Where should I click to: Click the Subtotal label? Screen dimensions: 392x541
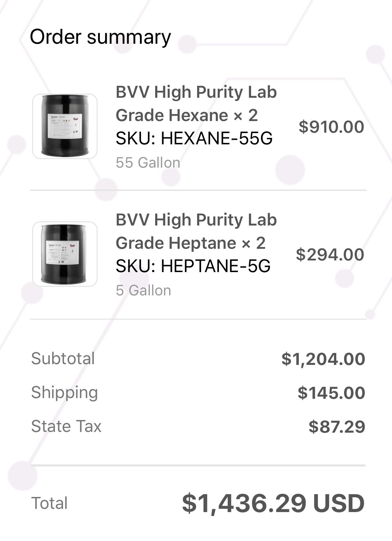63,359
